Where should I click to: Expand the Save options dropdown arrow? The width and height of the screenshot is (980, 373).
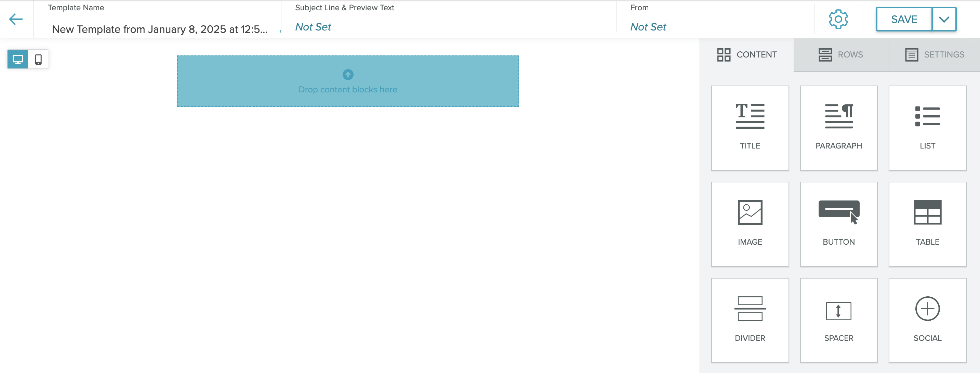point(944,19)
